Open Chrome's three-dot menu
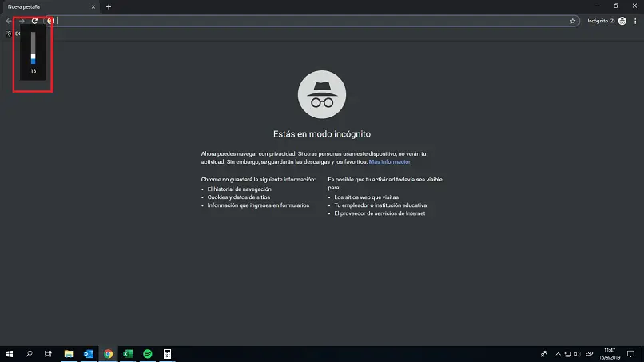 [x=635, y=21]
